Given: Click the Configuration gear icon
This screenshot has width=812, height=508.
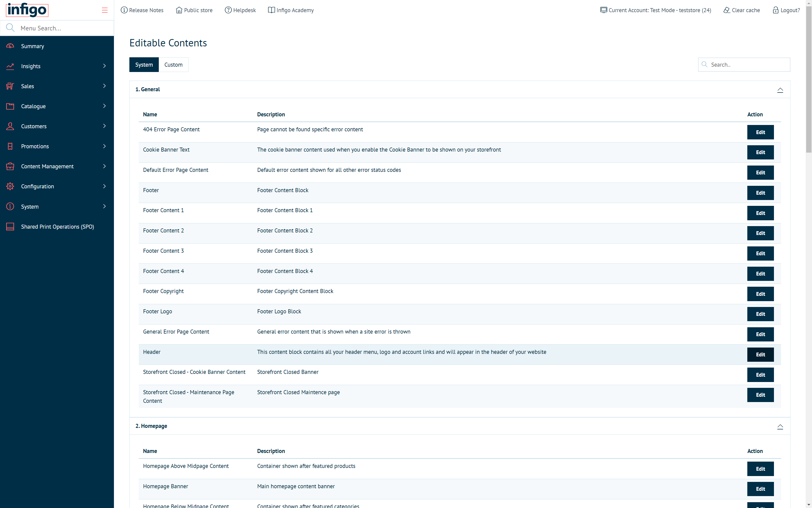Looking at the screenshot, I should (x=10, y=186).
